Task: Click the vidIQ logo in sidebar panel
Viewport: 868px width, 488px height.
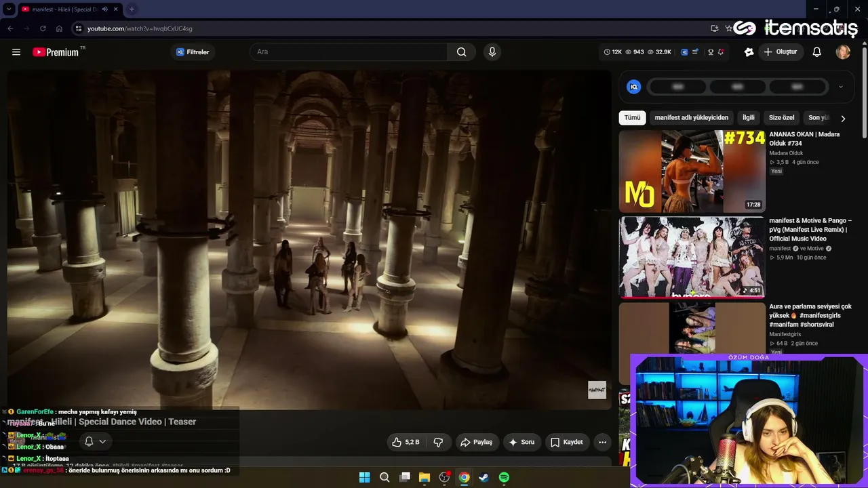Action: [x=634, y=87]
